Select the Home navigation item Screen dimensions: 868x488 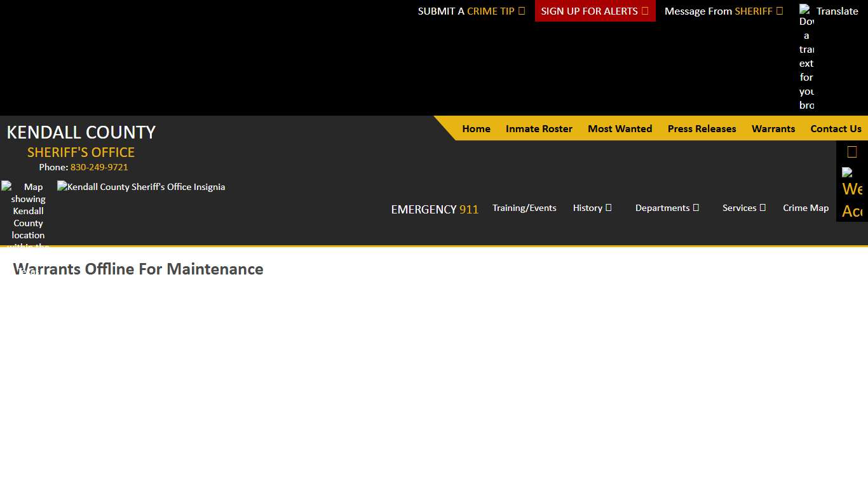click(x=476, y=129)
